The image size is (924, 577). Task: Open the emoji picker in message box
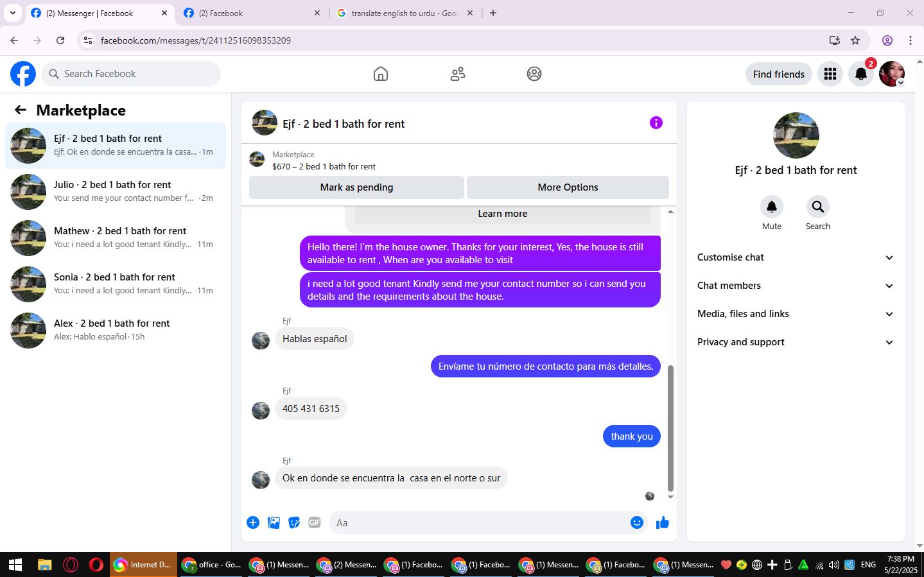[637, 522]
